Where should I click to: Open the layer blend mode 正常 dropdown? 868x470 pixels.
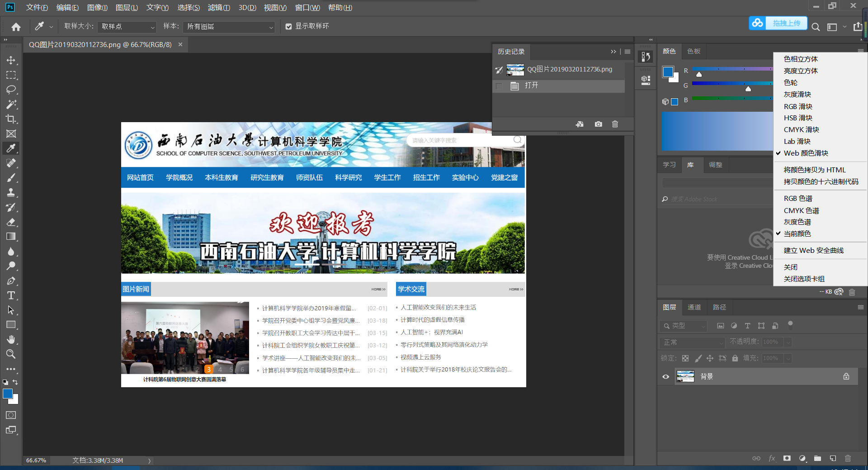click(692, 342)
